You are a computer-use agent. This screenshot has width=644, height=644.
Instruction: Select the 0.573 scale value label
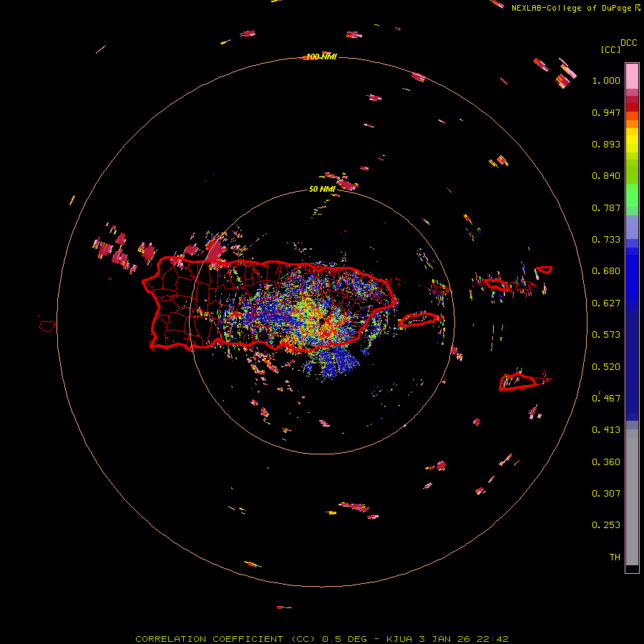point(606,335)
